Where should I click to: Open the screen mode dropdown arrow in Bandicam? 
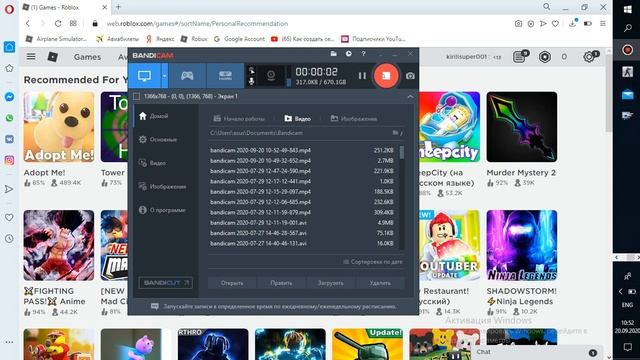coord(164,76)
